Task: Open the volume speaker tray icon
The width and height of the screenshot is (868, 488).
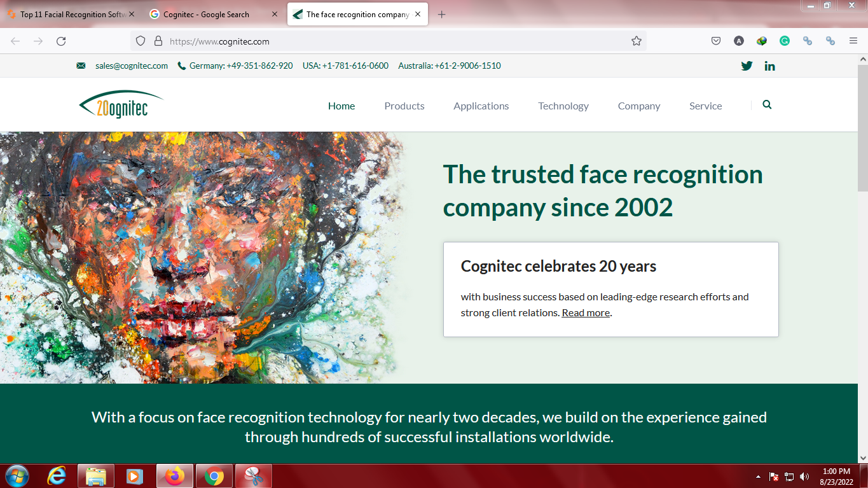Action: pos(804,476)
